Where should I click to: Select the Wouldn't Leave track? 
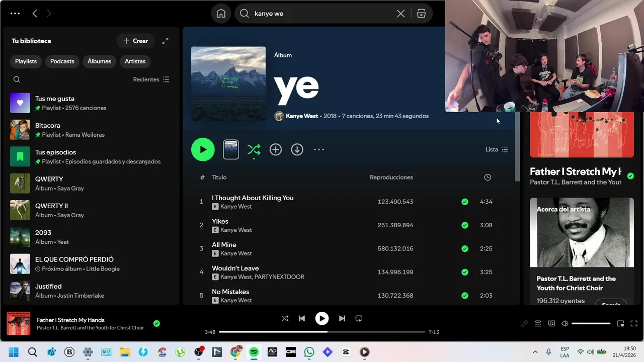(235, 268)
